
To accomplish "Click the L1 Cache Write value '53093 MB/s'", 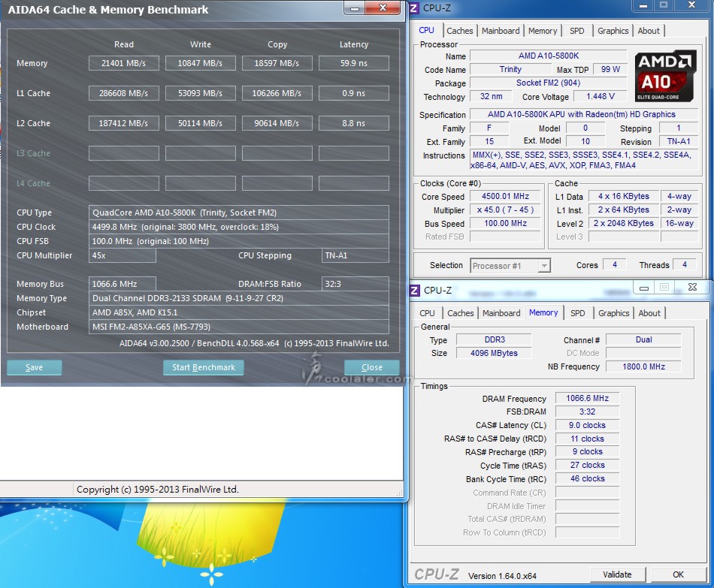I will tap(200, 93).
